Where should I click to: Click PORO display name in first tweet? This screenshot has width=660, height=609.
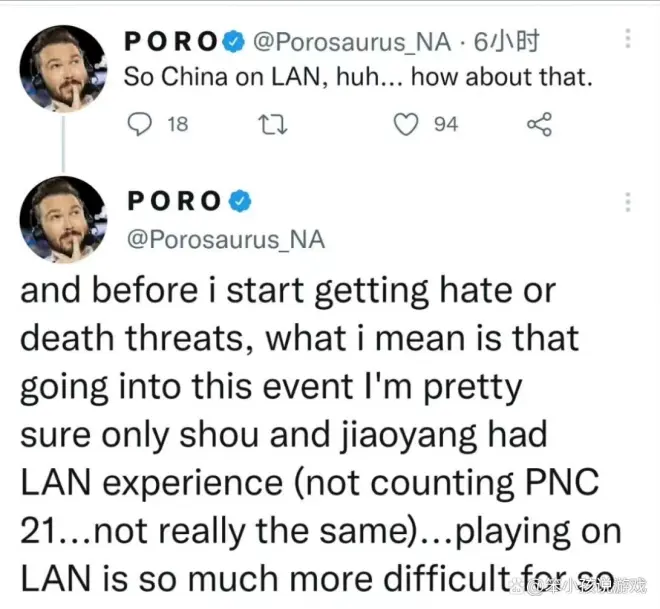[172, 42]
